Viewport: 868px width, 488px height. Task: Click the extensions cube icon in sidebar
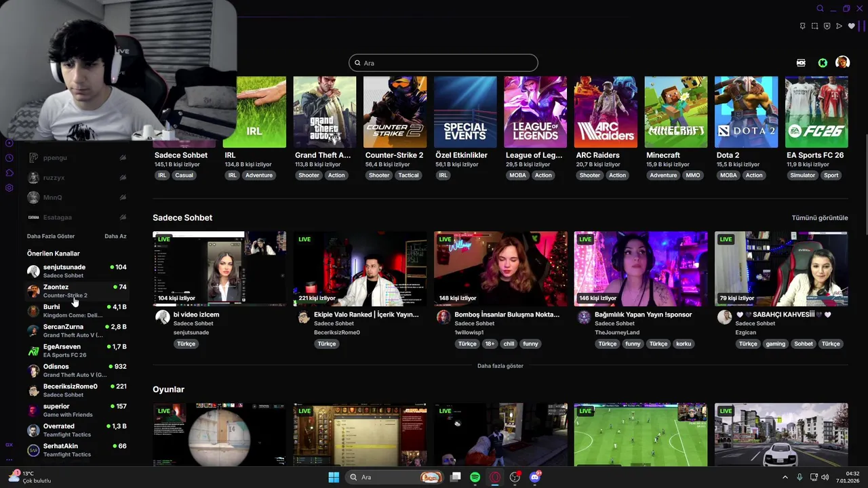[9, 173]
